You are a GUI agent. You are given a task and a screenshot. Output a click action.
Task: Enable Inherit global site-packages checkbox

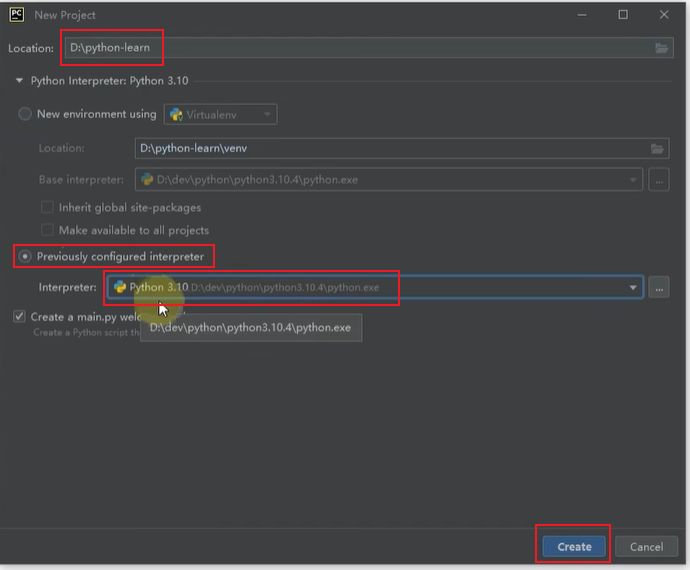pos(47,207)
